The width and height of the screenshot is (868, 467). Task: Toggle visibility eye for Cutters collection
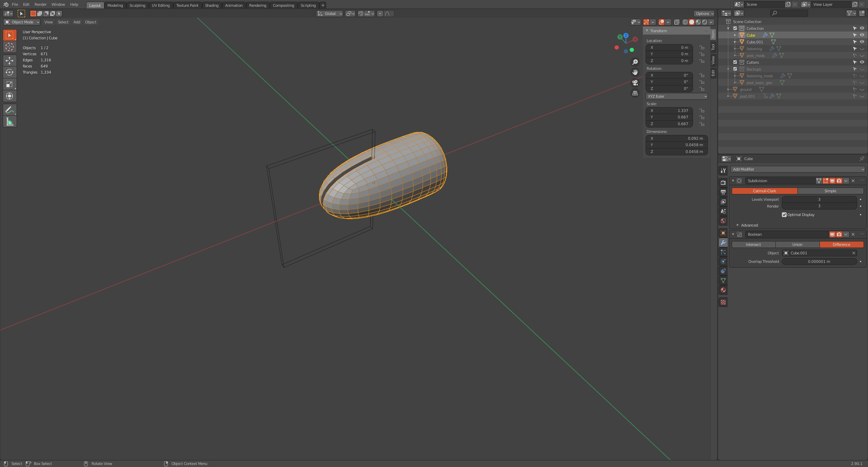(x=862, y=62)
